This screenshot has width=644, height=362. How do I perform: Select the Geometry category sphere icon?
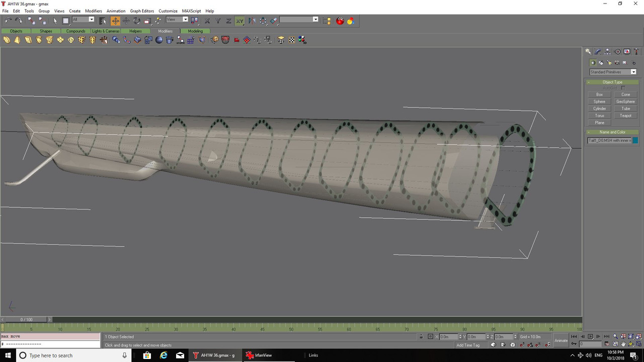(x=593, y=63)
